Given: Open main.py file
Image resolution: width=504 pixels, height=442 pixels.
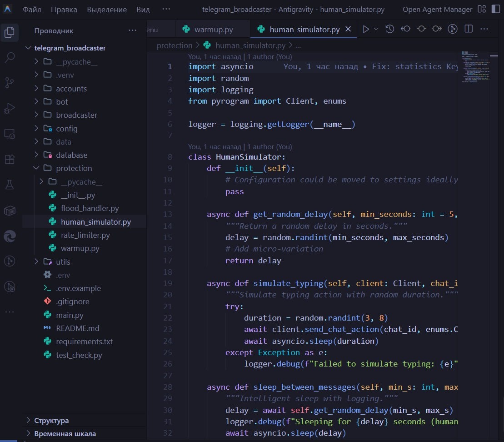Looking at the screenshot, I should [x=70, y=315].
